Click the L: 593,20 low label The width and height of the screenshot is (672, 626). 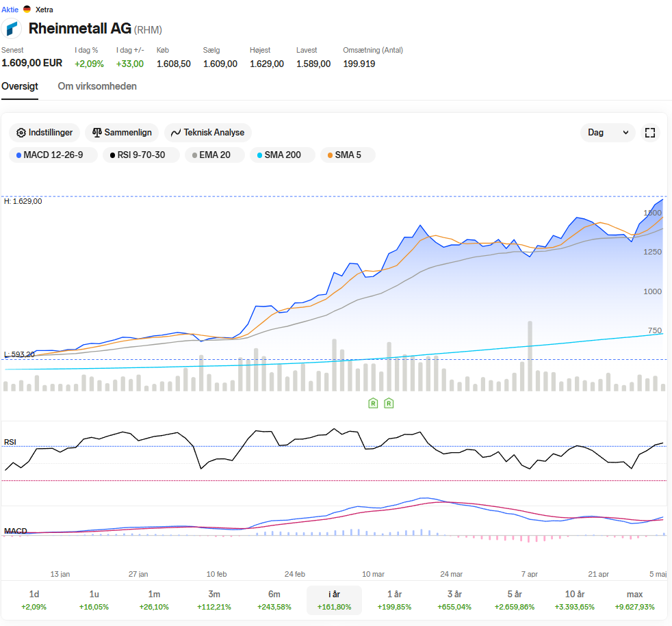[x=19, y=354]
